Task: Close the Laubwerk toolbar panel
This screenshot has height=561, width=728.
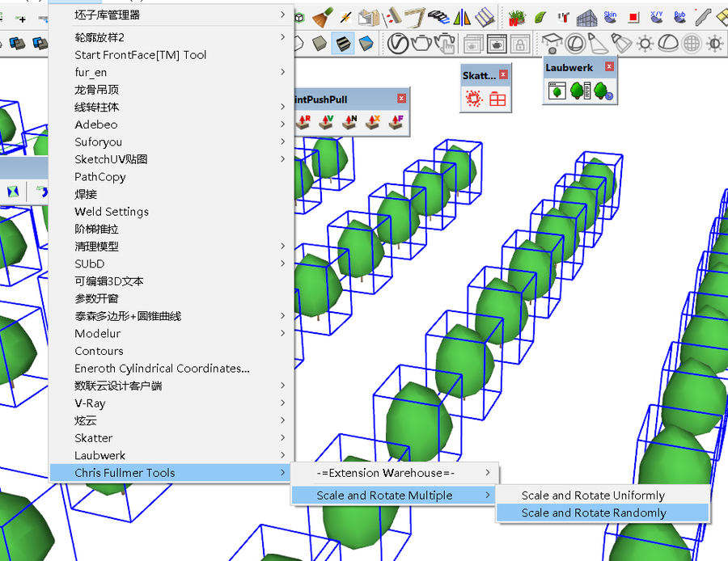Action: [x=609, y=67]
